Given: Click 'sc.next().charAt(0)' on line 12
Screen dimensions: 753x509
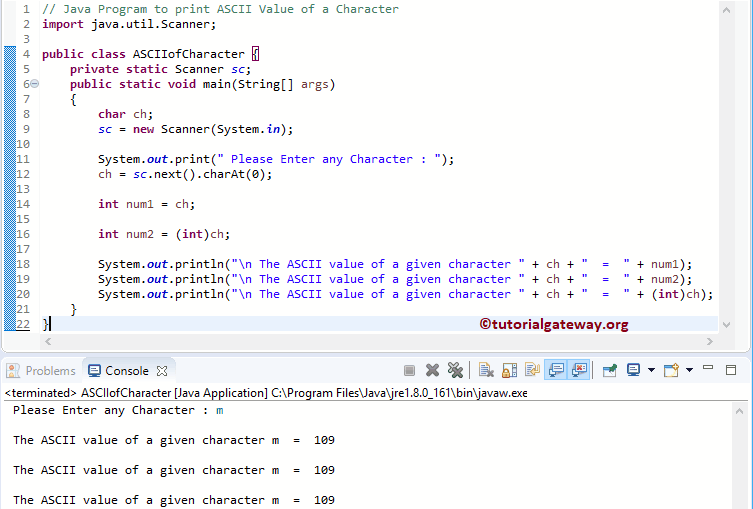Looking at the screenshot, I should [x=200, y=174].
